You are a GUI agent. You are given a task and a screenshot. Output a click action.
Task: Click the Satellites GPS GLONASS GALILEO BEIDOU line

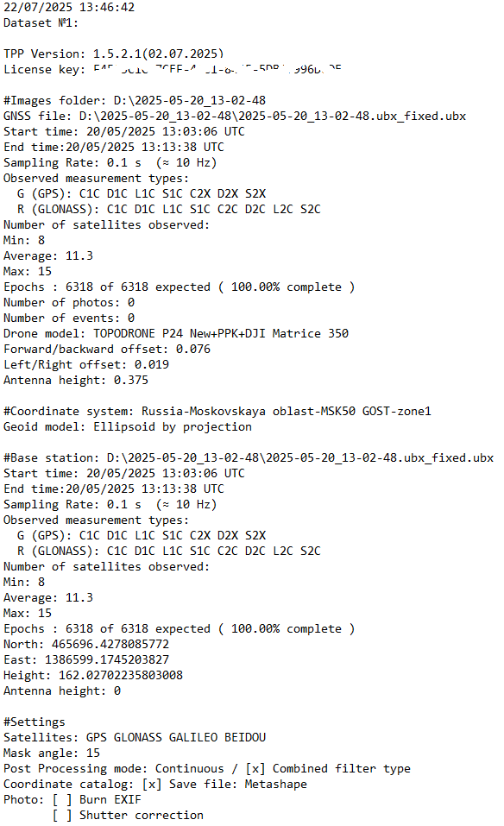[x=135, y=737]
